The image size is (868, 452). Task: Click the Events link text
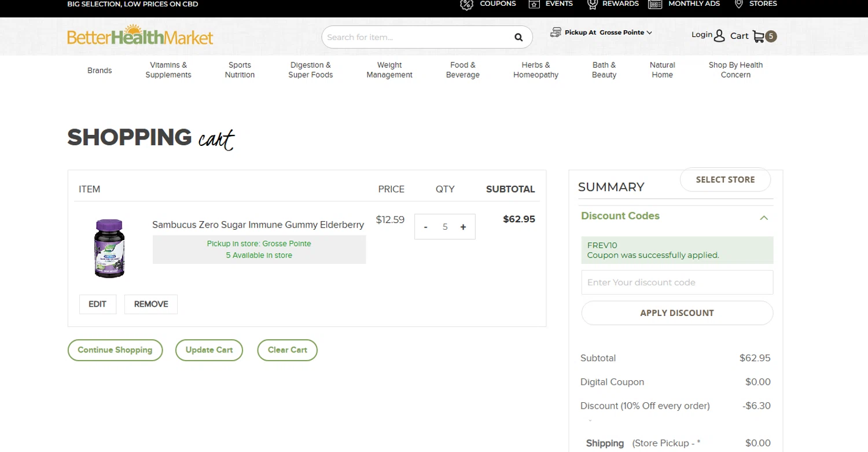[559, 3]
